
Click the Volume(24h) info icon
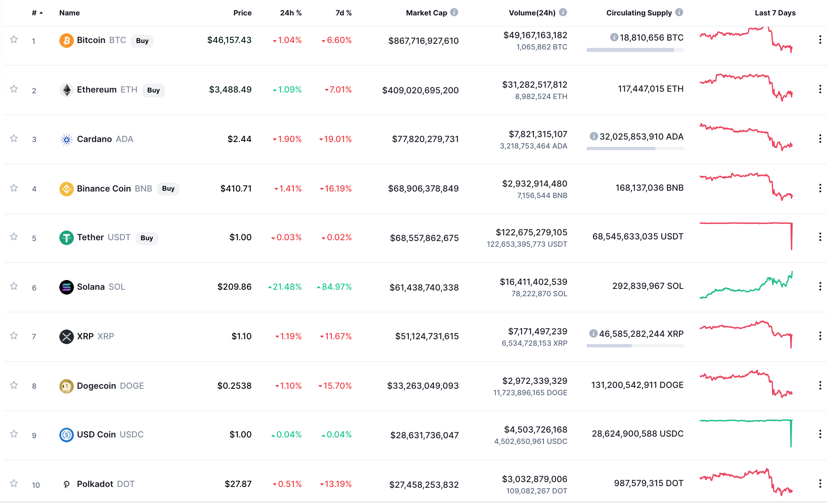pos(563,12)
